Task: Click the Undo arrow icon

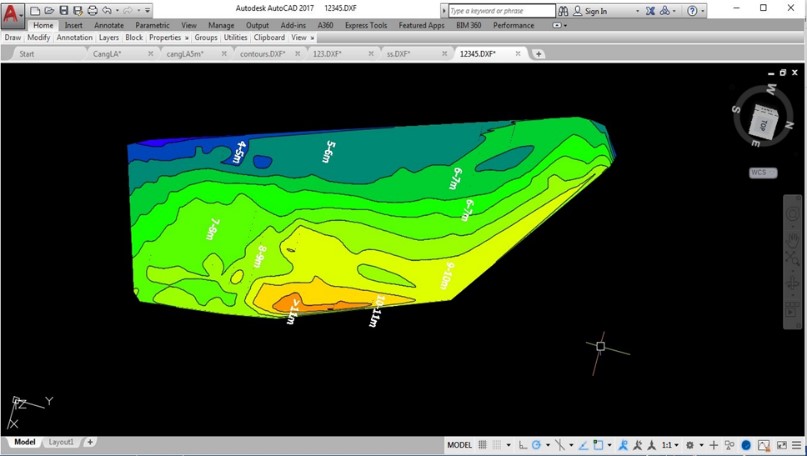Action: (x=107, y=10)
